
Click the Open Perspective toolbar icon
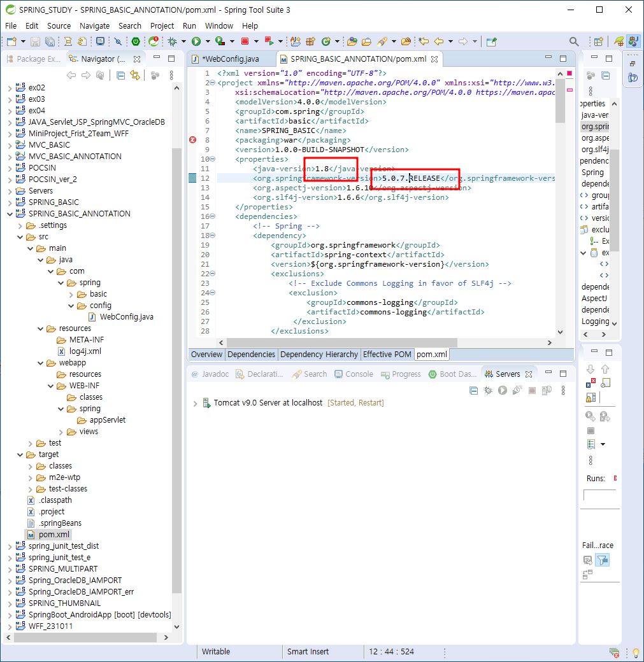(x=598, y=41)
